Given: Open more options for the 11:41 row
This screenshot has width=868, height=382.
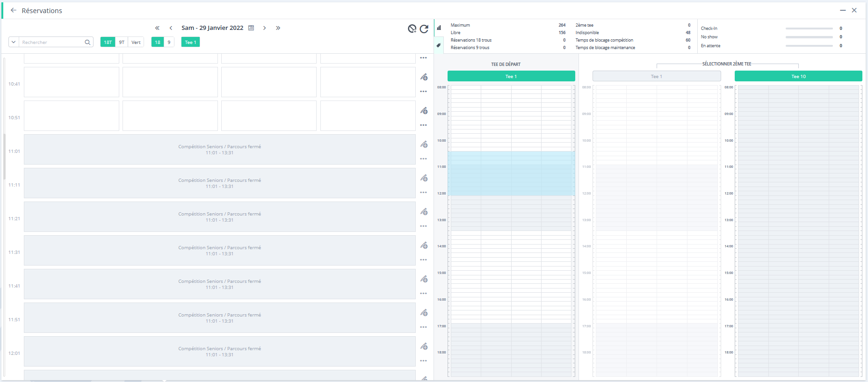Looking at the screenshot, I should (x=423, y=294).
